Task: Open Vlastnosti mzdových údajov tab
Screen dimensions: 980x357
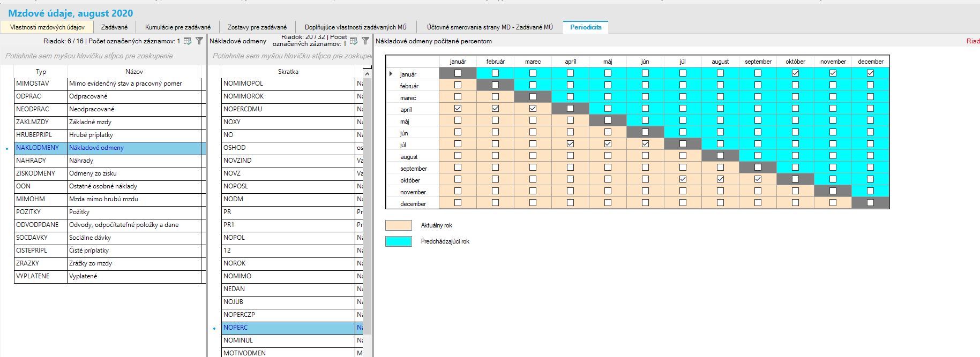Action: click(47, 27)
